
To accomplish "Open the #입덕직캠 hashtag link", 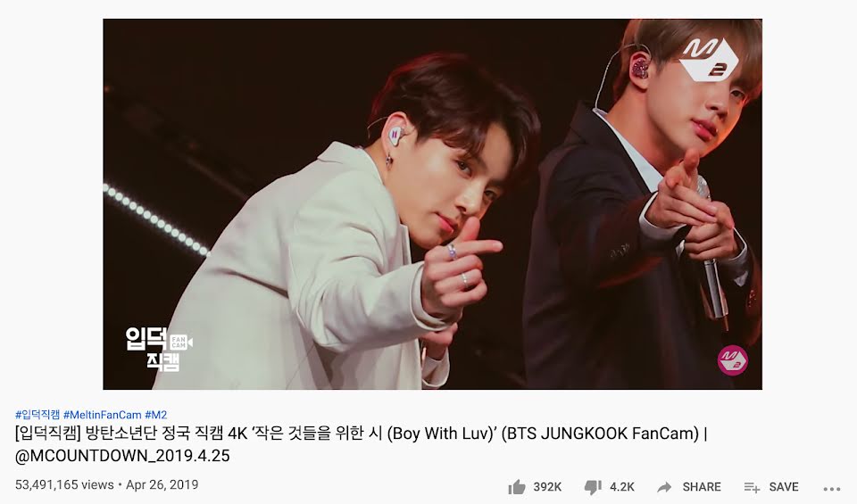I will 37,415.
